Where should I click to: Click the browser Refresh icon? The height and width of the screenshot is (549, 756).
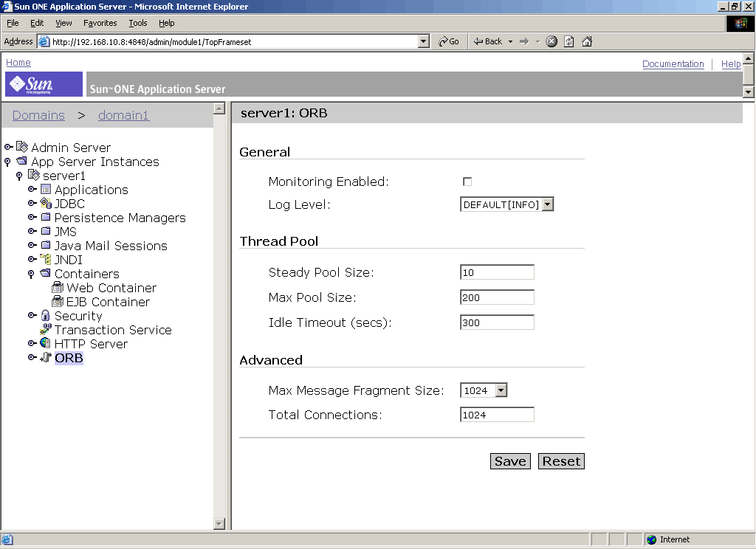click(569, 41)
